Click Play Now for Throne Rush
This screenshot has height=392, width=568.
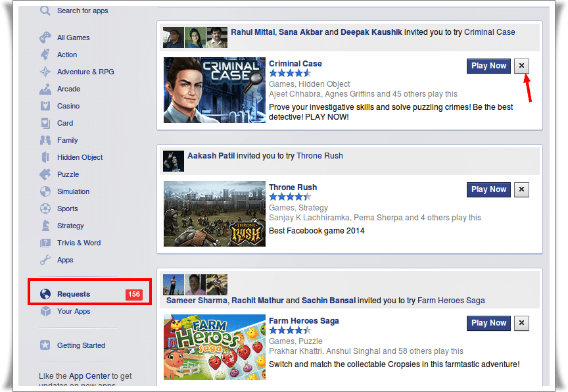click(x=488, y=189)
